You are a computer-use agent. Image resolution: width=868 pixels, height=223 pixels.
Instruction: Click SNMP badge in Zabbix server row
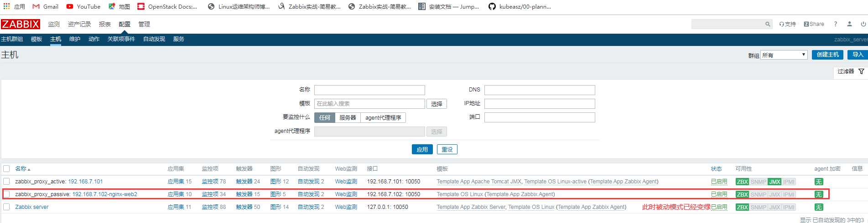(758, 207)
